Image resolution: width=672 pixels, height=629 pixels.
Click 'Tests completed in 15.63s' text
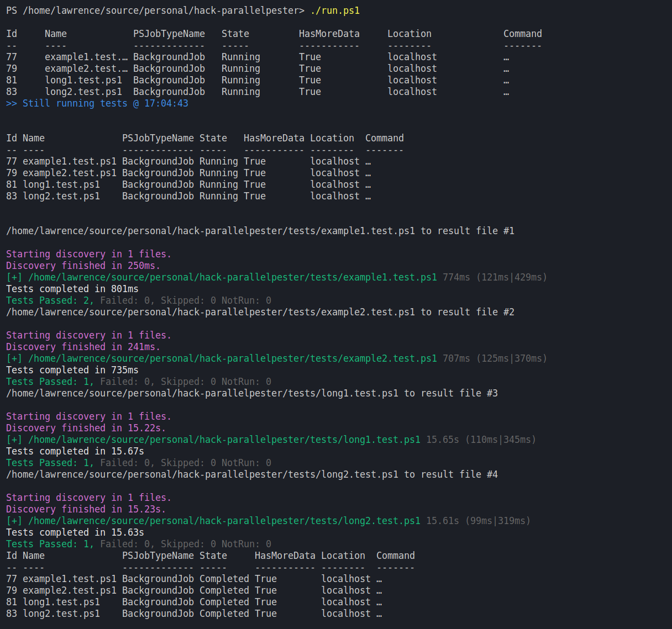click(x=75, y=532)
